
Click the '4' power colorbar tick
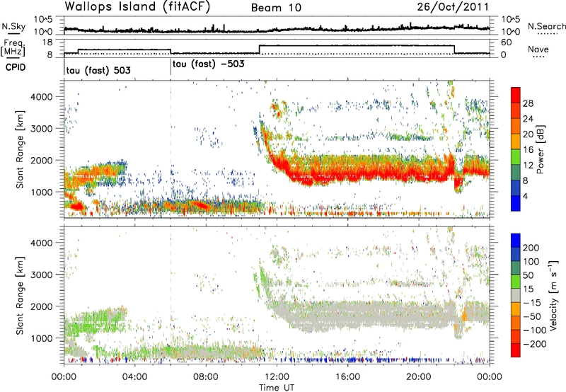[526, 196]
